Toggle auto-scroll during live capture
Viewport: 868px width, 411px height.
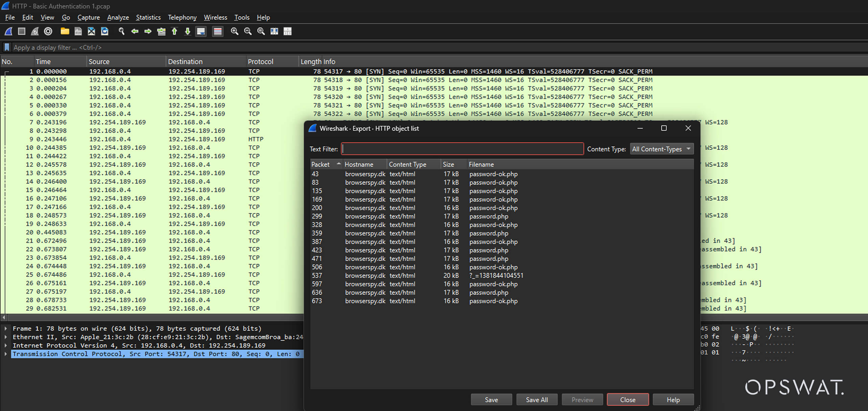click(x=201, y=31)
